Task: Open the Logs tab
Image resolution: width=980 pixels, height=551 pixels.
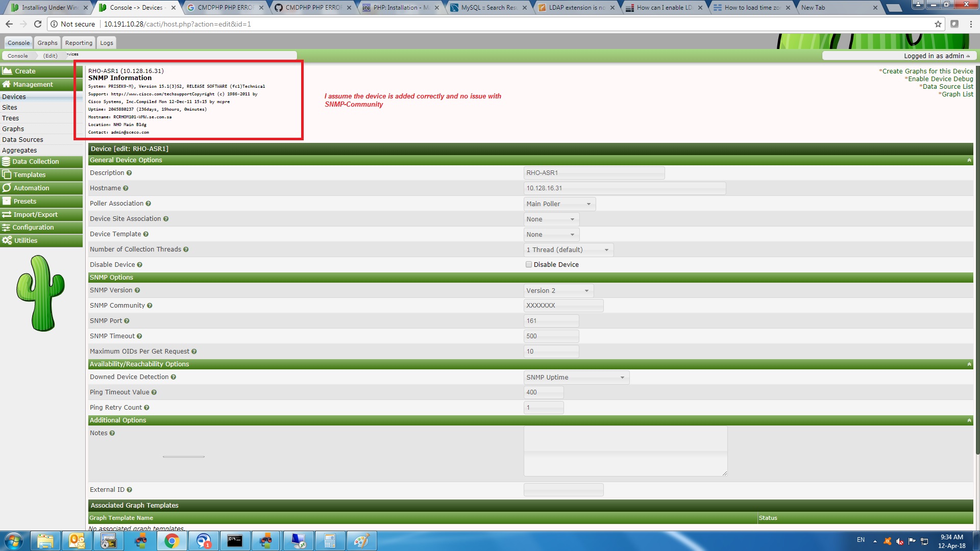Action: click(x=106, y=42)
